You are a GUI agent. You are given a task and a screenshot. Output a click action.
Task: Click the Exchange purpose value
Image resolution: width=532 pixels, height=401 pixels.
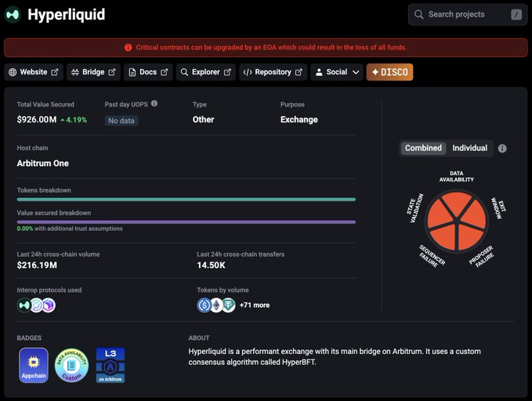pos(299,120)
